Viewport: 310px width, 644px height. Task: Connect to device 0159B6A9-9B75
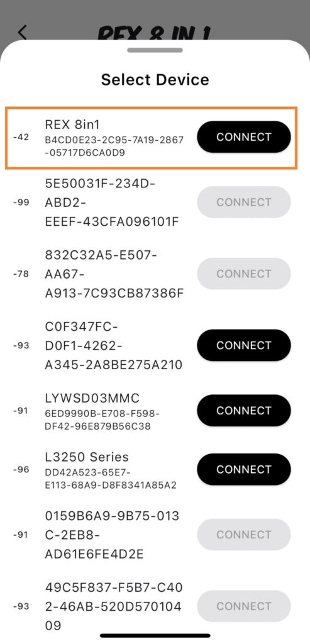point(244,535)
